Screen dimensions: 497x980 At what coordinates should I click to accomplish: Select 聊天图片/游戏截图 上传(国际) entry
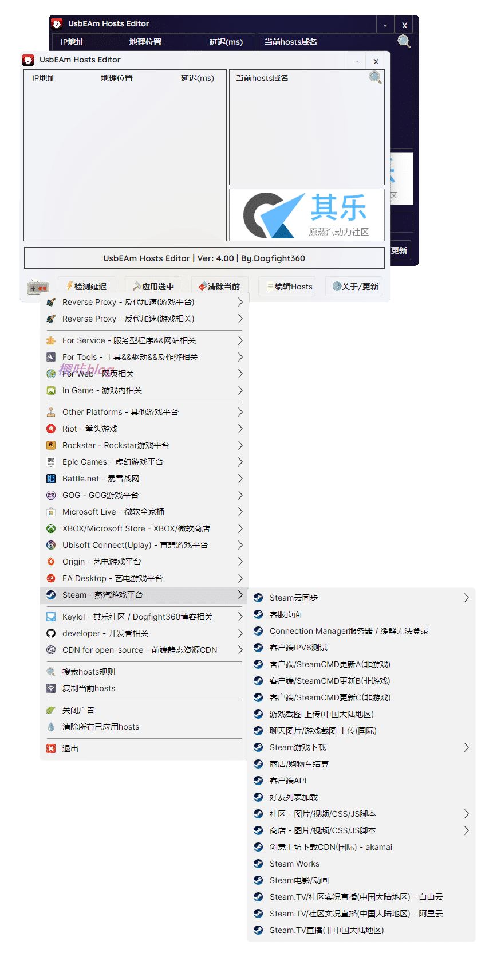click(361, 731)
